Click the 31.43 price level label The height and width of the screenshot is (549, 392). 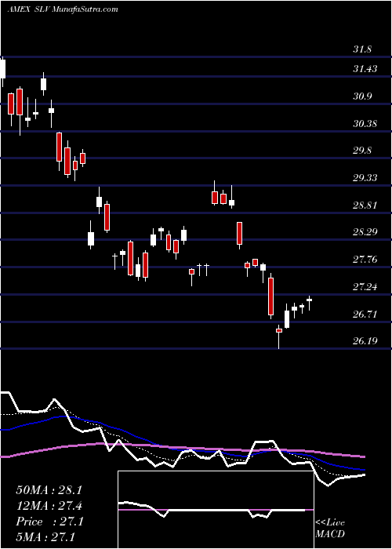pos(365,69)
